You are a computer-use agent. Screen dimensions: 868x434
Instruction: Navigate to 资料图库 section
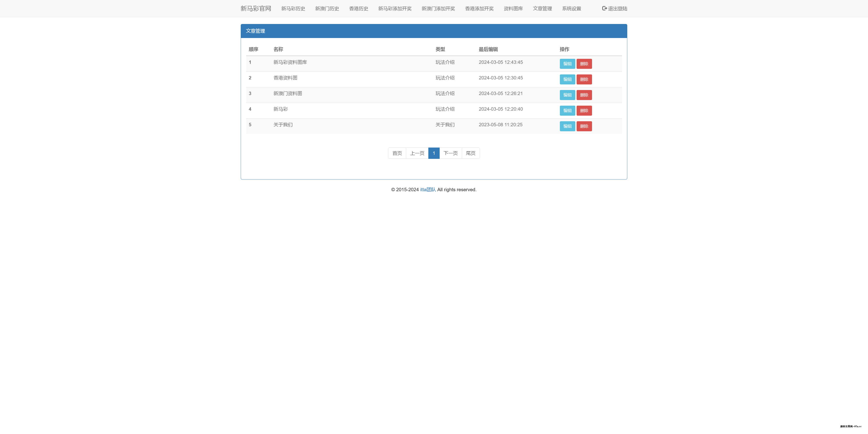tap(513, 8)
